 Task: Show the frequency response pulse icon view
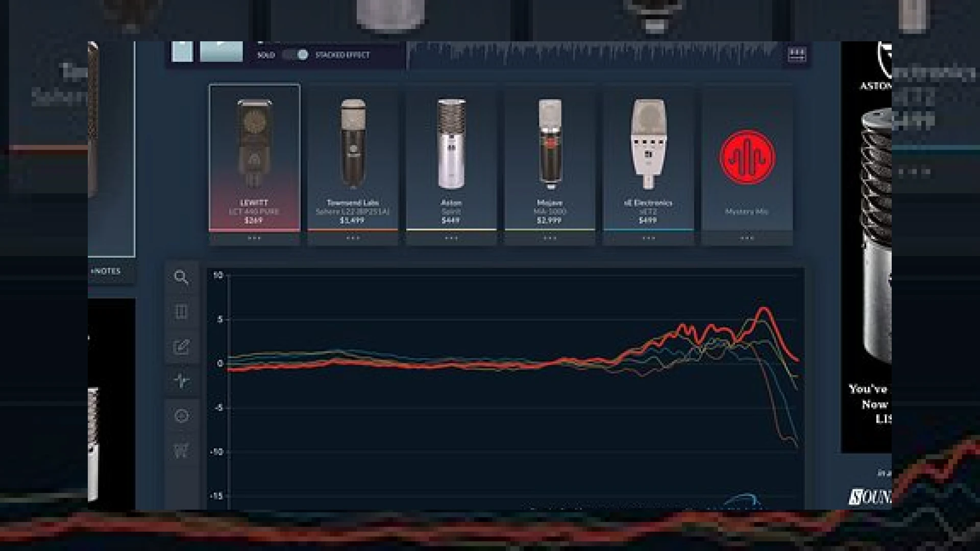click(x=181, y=381)
